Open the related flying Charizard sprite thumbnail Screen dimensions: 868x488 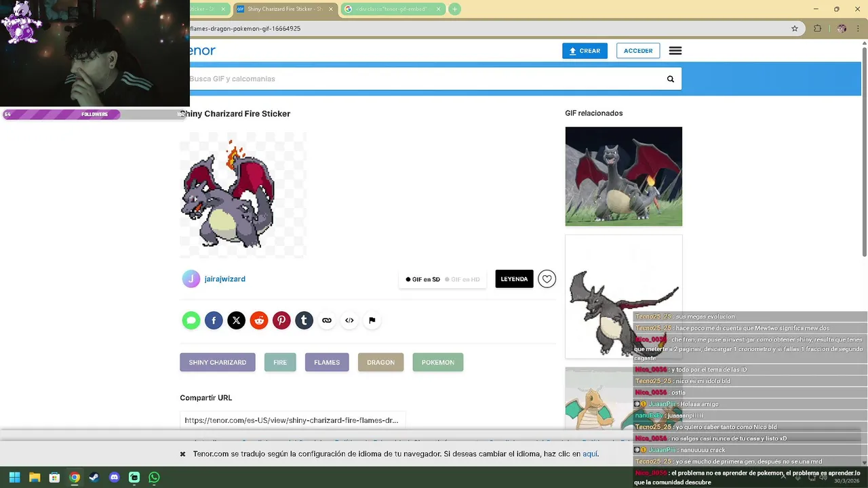tap(624, 296)
